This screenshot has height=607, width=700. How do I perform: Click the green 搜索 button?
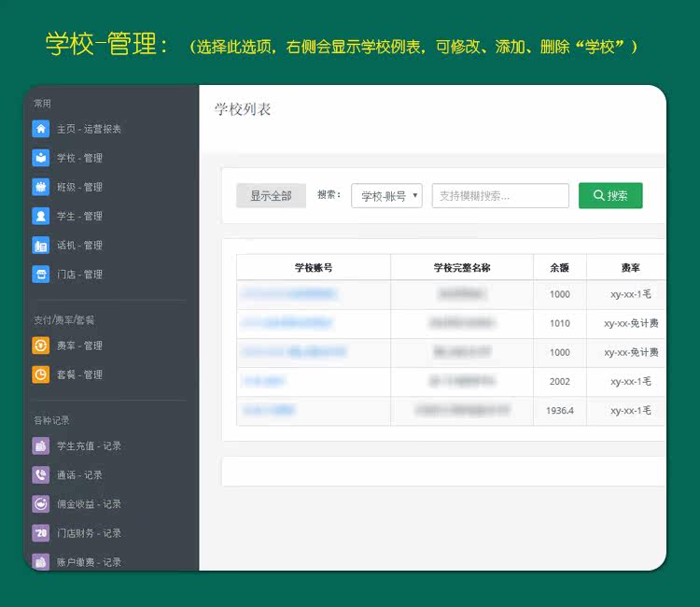tap(610, 195)
